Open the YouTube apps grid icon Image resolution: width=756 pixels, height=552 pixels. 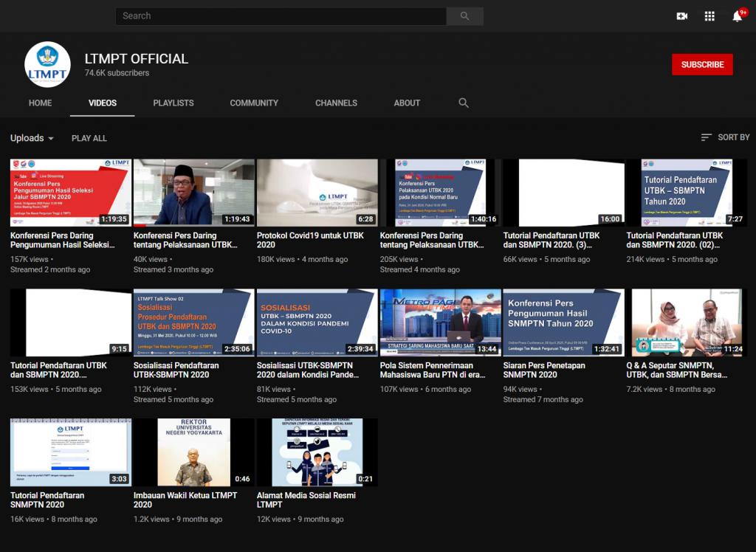(709, 16)
